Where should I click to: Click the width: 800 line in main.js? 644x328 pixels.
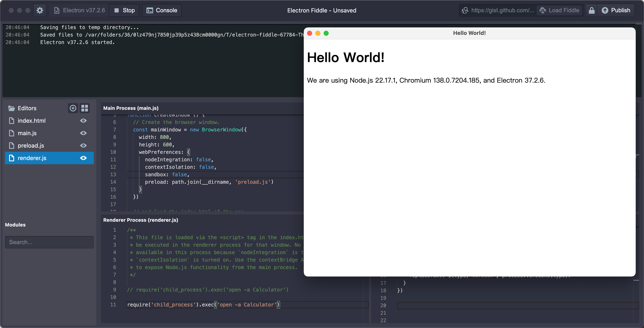(155, 137)
